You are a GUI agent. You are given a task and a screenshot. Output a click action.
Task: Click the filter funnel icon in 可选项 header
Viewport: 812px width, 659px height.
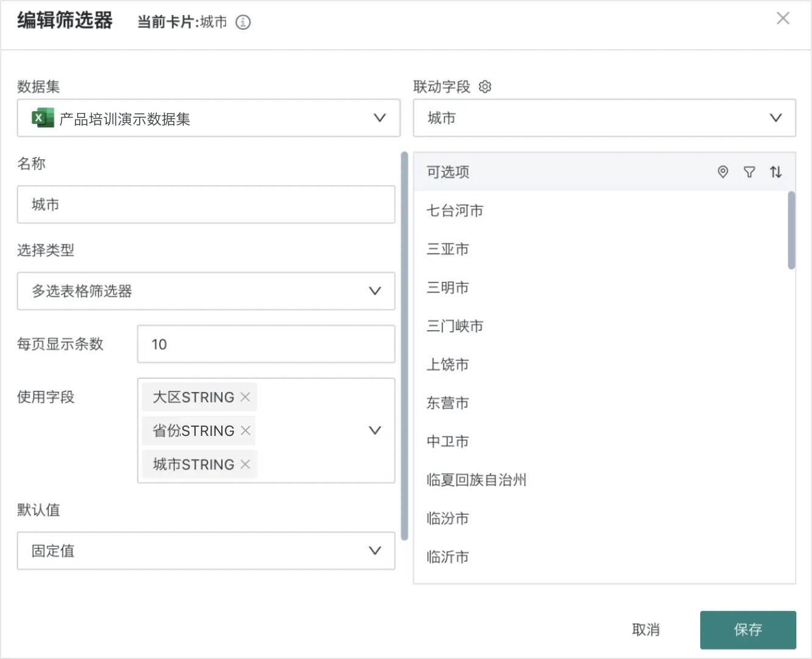(749, 172)
